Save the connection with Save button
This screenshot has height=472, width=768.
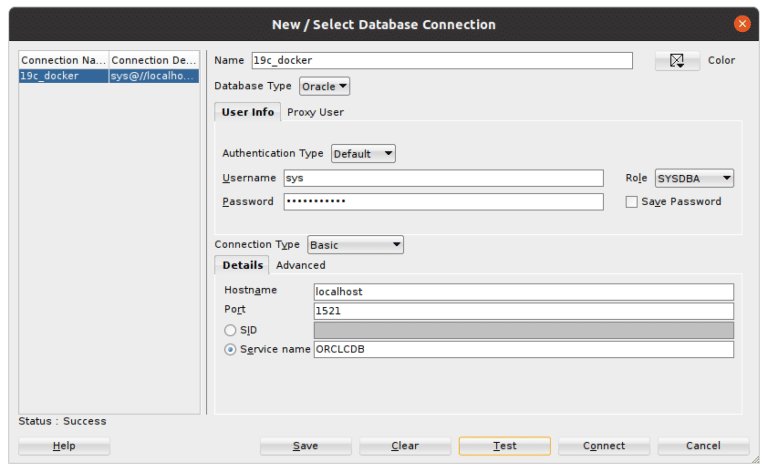305,446
